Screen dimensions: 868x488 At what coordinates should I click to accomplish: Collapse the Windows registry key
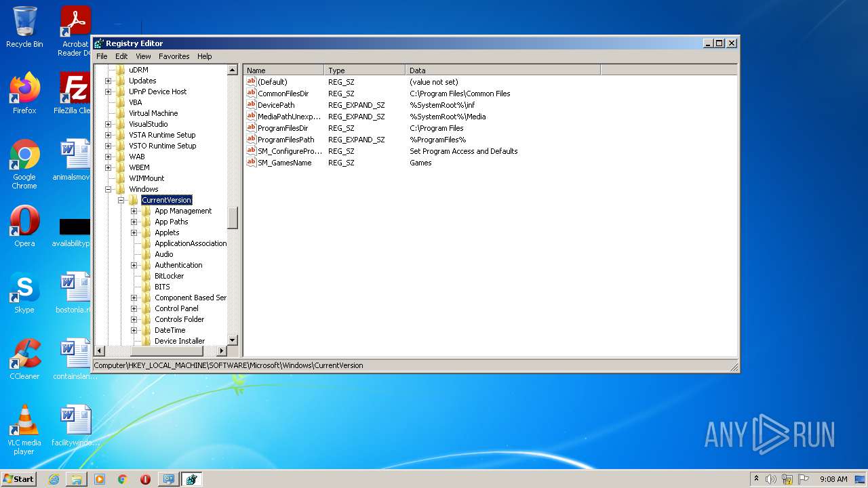pyautogui.click(x=108, y=189)
